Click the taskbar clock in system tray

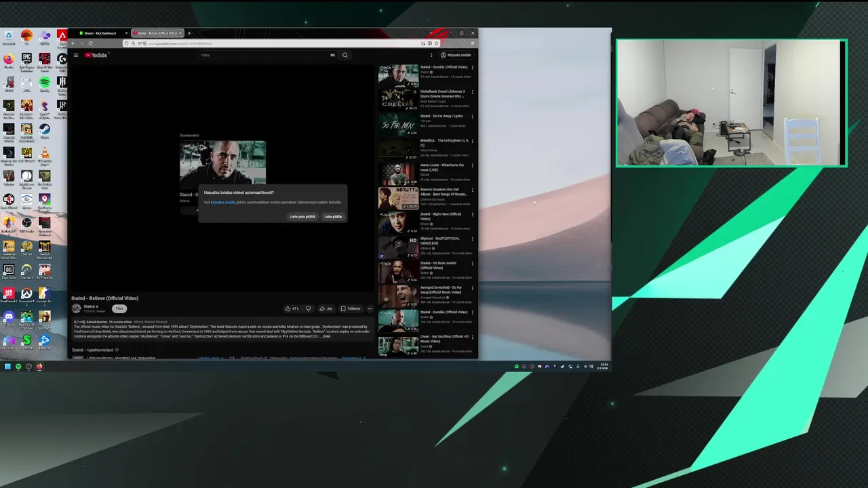click(604, 366)
